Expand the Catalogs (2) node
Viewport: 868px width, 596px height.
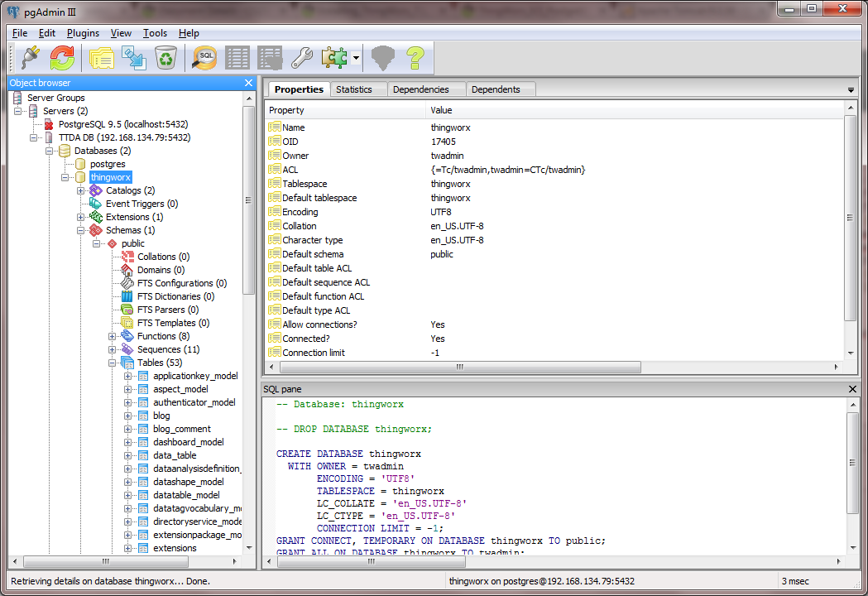click(81, 190)
